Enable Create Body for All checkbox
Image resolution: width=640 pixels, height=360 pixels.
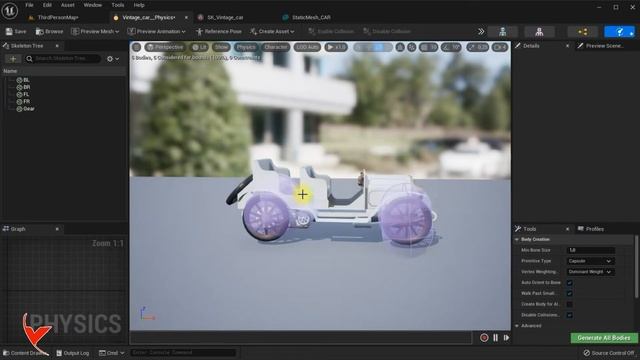click(x=570, y=304)
